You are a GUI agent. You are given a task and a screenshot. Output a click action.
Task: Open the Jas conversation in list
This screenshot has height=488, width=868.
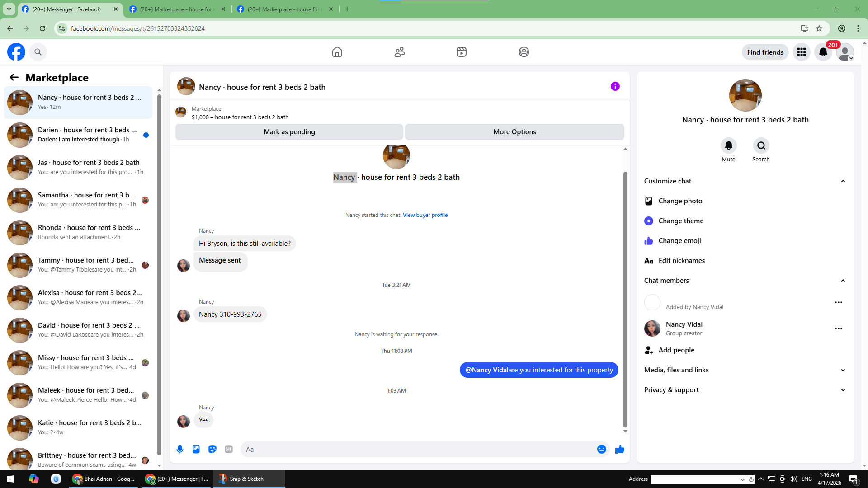tap(78, 167)
